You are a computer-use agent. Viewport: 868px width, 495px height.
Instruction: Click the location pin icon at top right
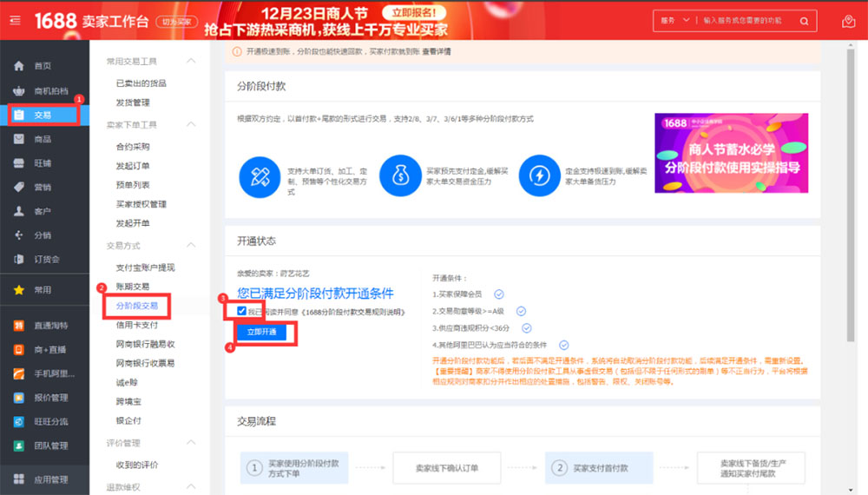[848, 21]
